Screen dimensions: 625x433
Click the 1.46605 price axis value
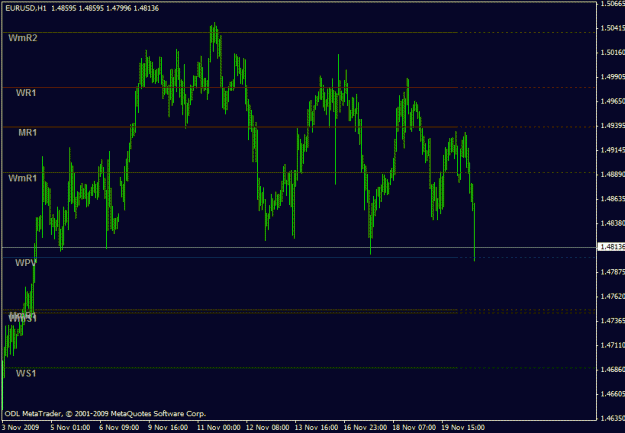pyautogui.click(x=613, y=394)
